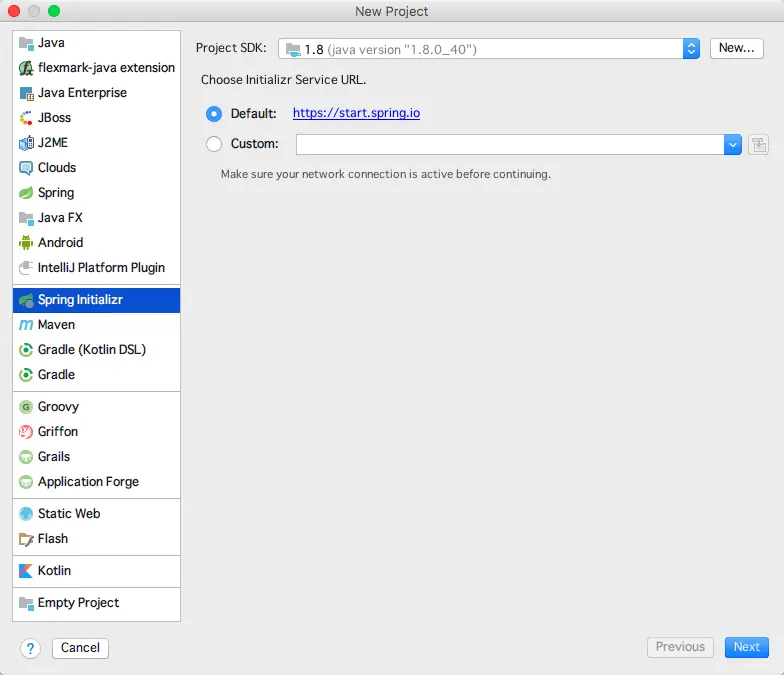Click the Java FX folder icon

(x=26, y=218)
